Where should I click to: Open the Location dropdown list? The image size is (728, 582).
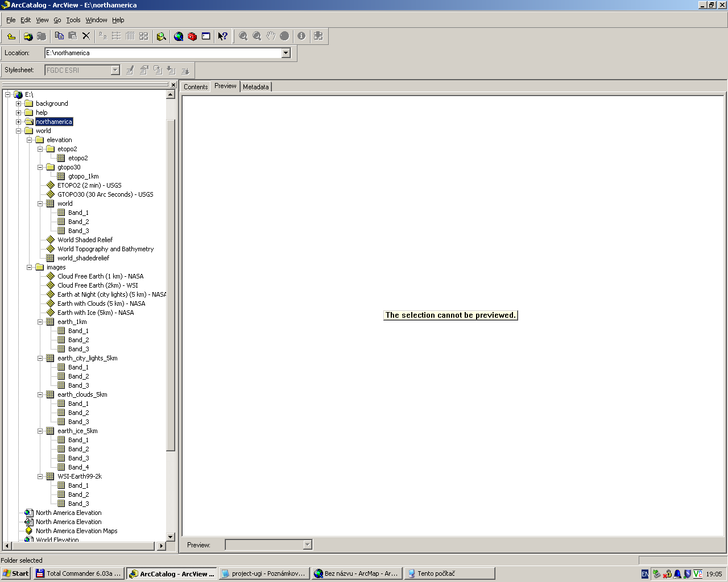click(286, 53)
